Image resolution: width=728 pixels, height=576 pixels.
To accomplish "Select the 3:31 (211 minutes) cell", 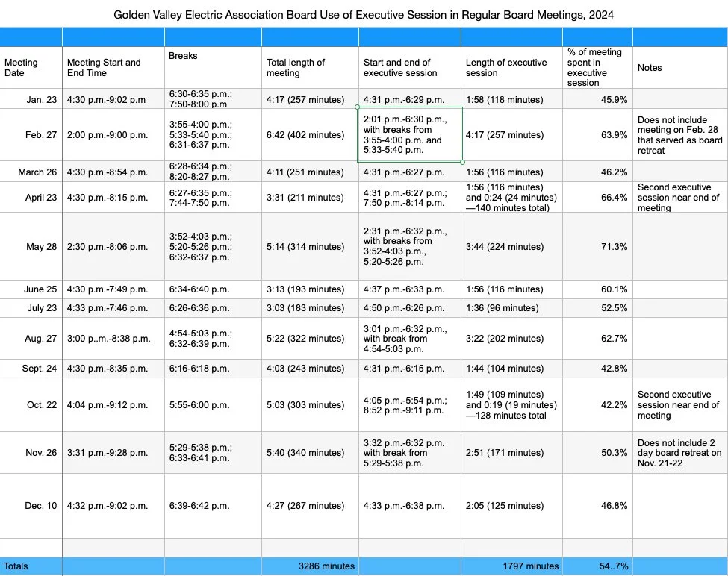I will coord(310,198).
